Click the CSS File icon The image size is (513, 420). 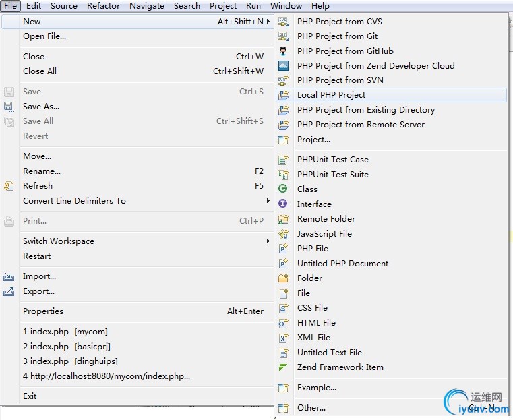pyautogui.click(x=283, y=308)
